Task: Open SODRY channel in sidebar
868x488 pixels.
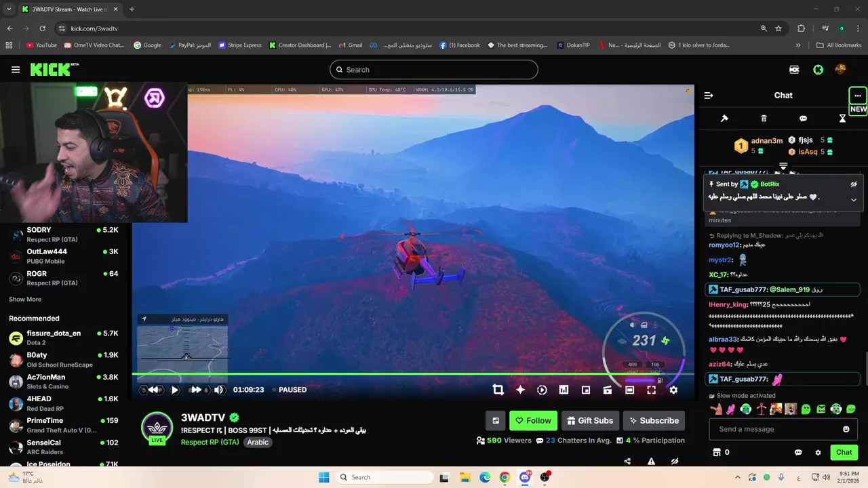Action: (64, 235)
